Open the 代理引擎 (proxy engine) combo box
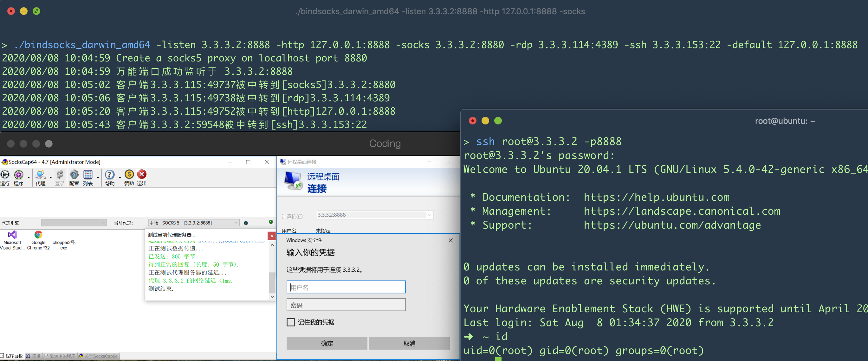Image resolution: width=868 pixels, height=361 pixels. pyautogui.click(x=74, y=223)
